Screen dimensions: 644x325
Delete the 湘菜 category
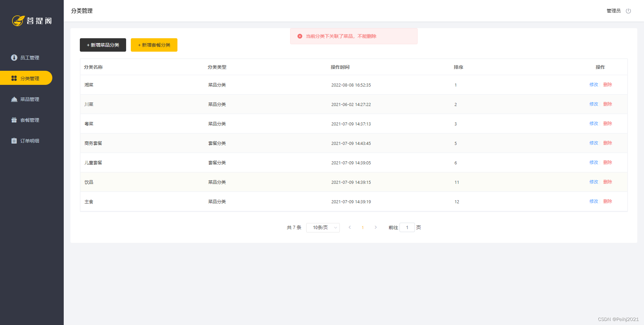pos(607,85)
